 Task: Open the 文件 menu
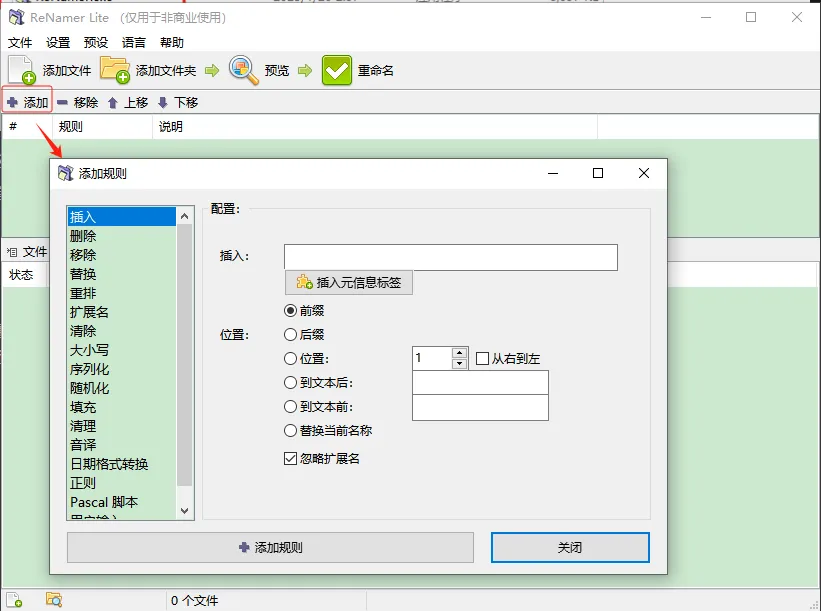[x=20, y=42]
